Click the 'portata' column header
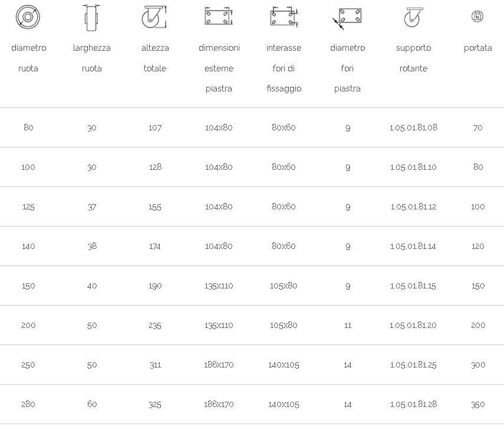504x433 pixels. click(x=477, y=48)
